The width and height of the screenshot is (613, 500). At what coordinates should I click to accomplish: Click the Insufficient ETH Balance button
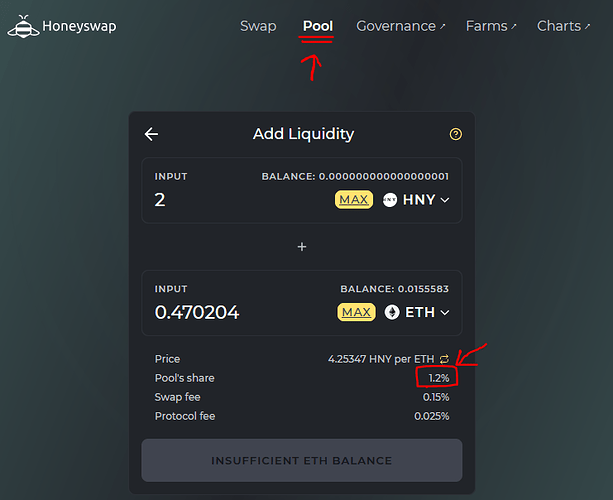click(302, 461)
